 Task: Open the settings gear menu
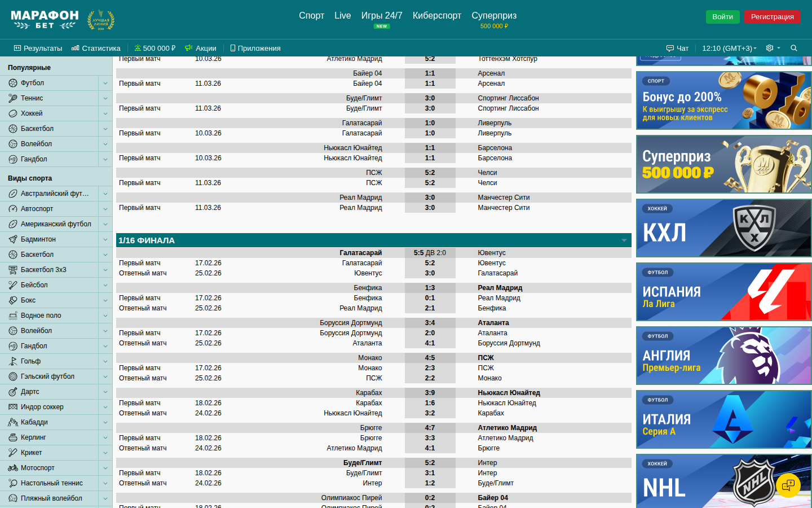click(770, 48)
